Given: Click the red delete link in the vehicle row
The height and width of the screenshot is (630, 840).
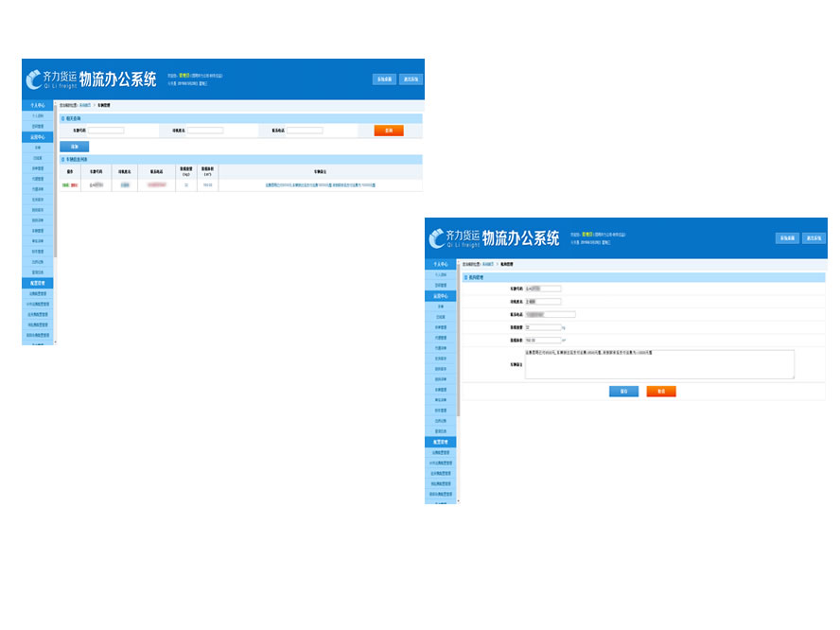Looking at the screenshot, I should tap(74, 185).
